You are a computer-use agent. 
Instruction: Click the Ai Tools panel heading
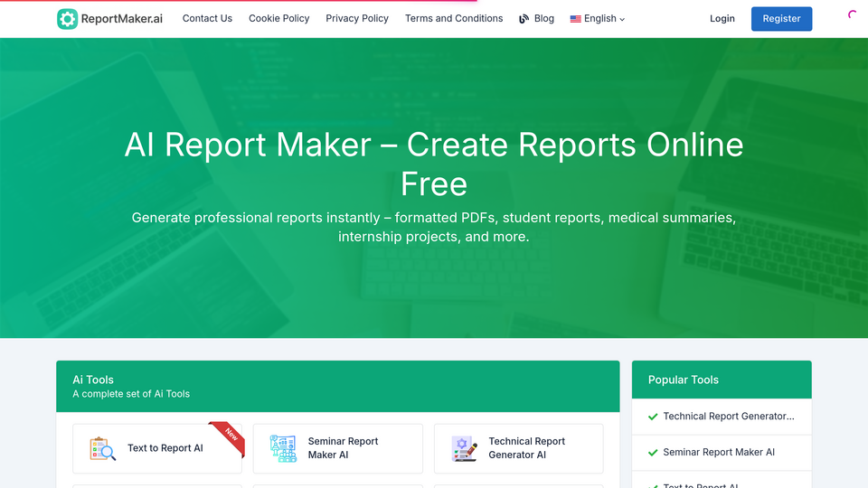click(x=93, y=380)
